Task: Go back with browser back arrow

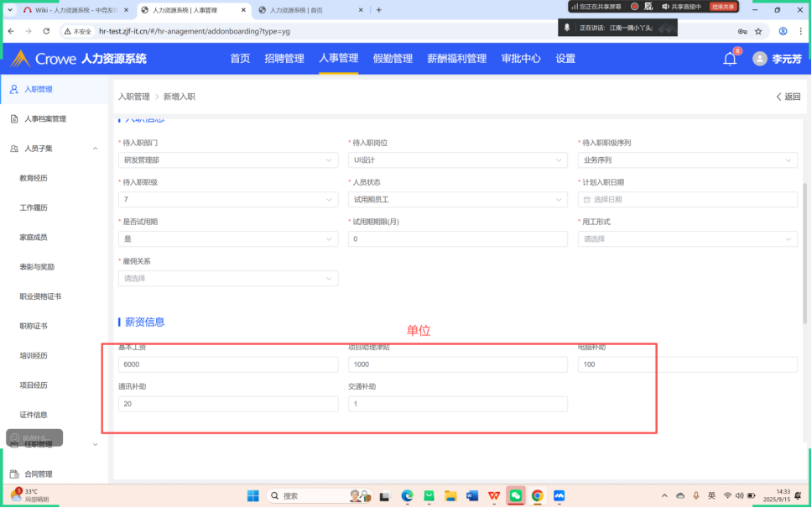Action: 12,31
